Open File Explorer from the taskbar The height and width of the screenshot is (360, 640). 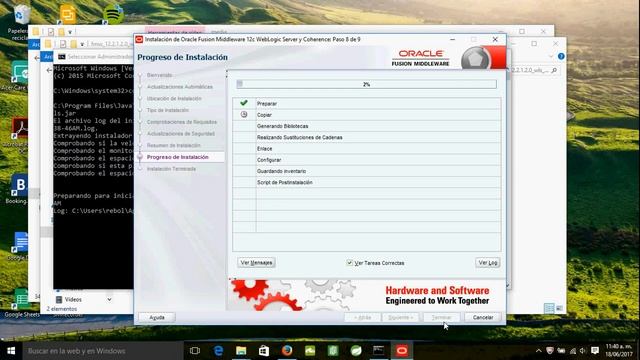[241, 351]
